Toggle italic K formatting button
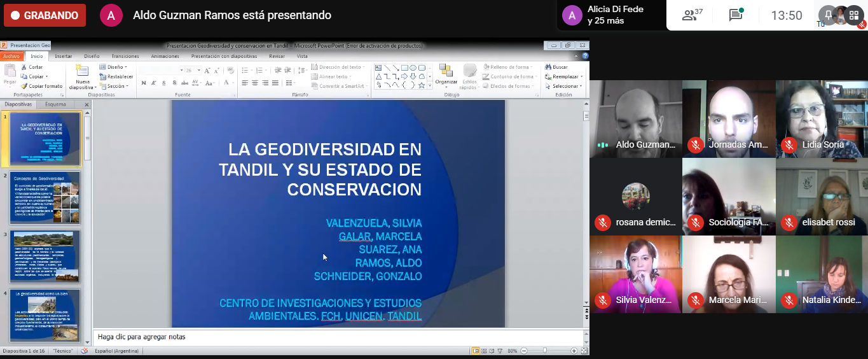 coord(154,83)
